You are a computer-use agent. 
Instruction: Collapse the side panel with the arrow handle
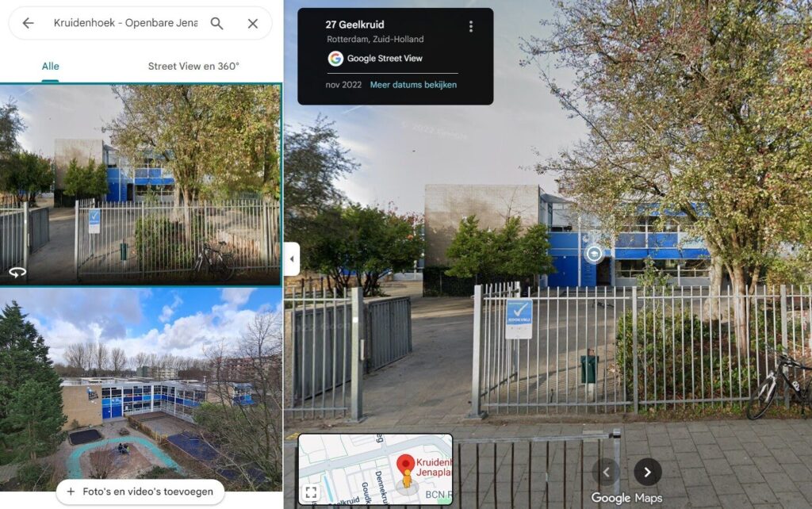292,259
